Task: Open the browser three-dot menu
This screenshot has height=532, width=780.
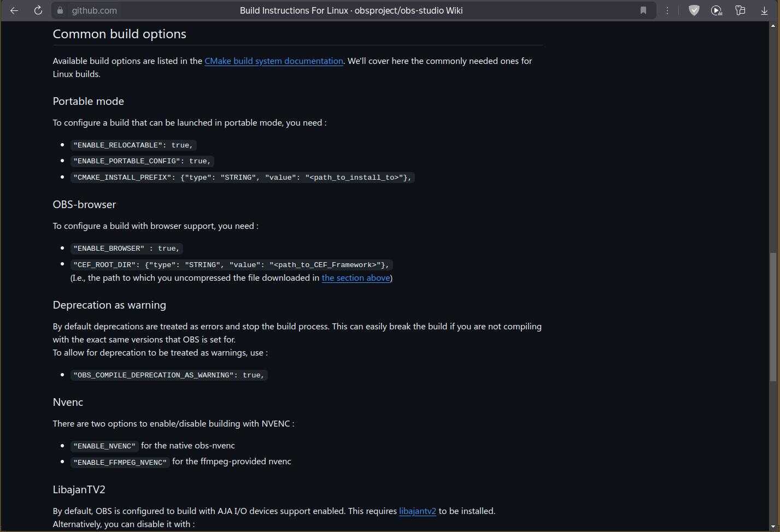Action: (667, 10)
